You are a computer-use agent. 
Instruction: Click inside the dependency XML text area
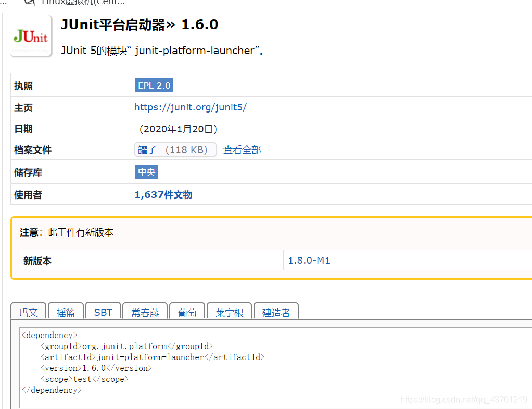[x=275, y=367]
